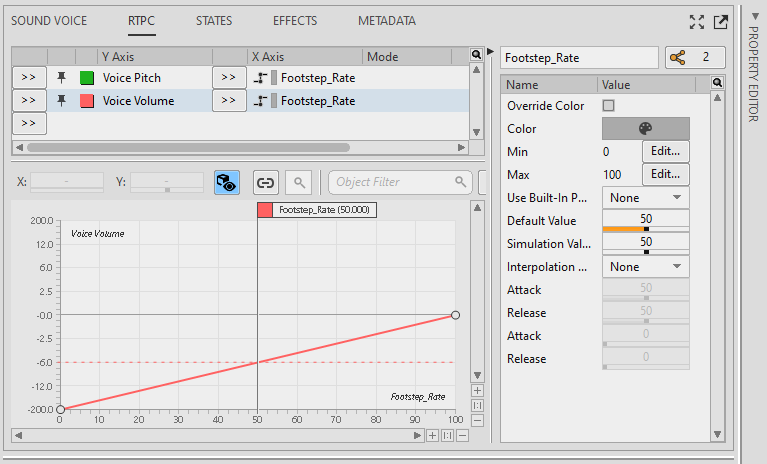Toggle the show selected objects eye button
The width and height of the screenshot is (767, 464).
coord(227,182)
